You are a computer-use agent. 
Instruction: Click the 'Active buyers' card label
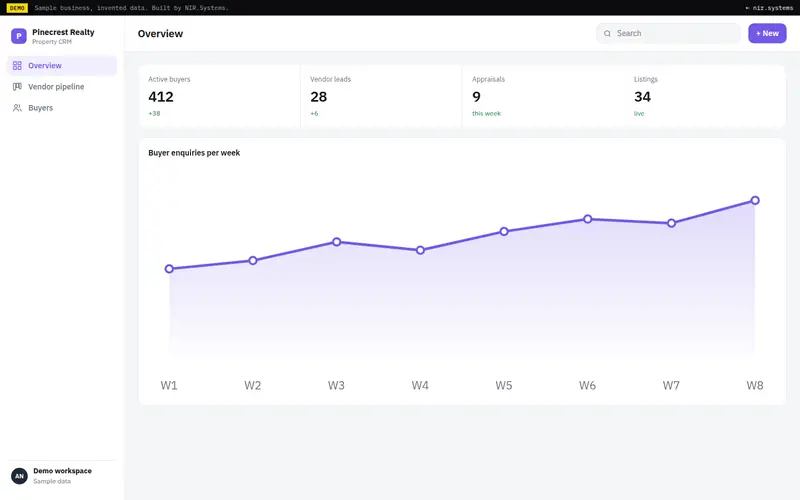click(169, 79)
